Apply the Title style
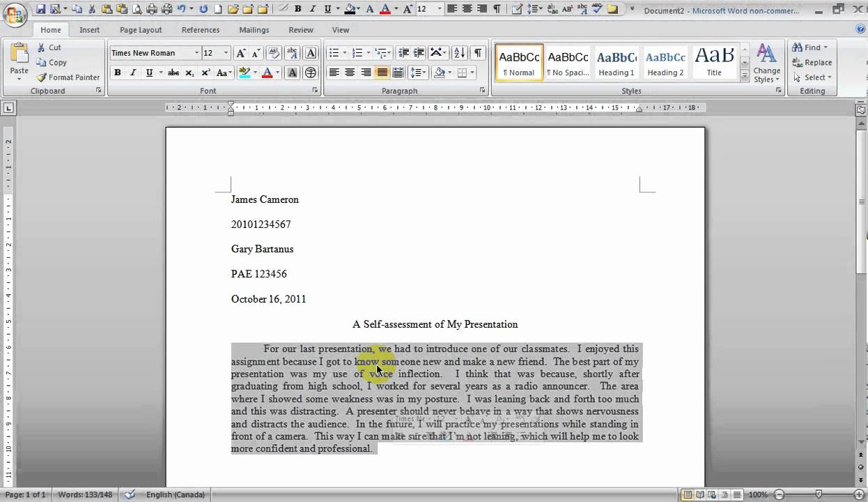This screenshot has height=502, width=868. coord(714,63)
